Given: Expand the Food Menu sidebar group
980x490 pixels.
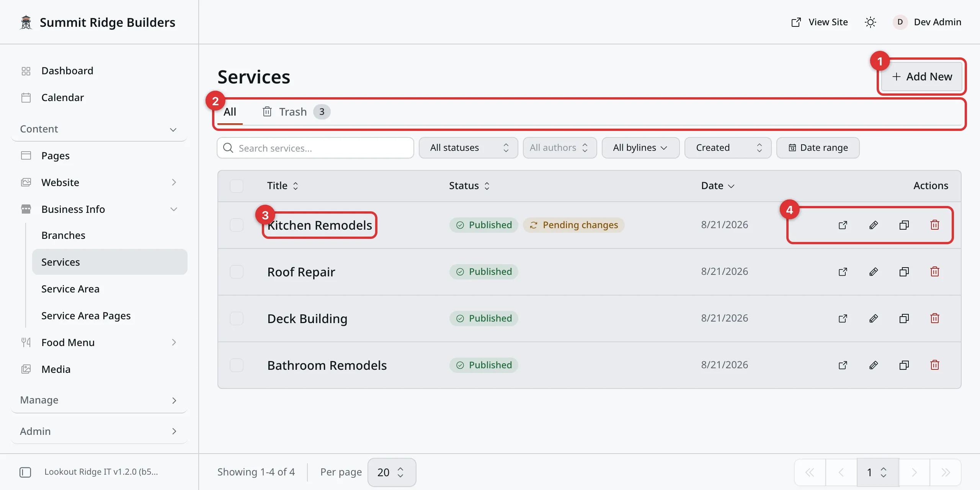Looking at the screenshot, I should click(99, 343).
